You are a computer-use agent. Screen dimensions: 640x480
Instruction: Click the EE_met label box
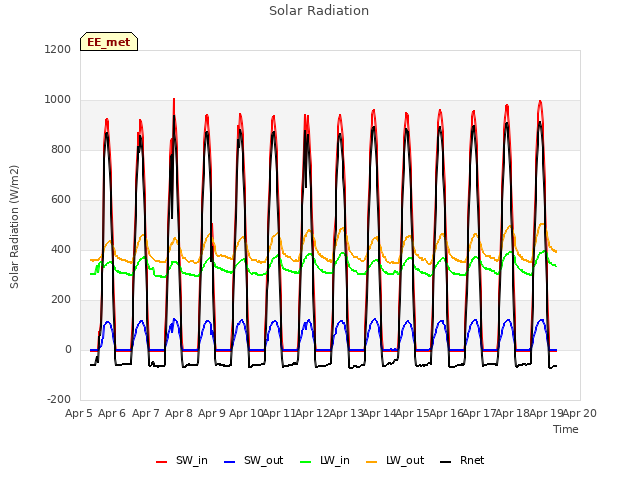(x=109, y=42)
